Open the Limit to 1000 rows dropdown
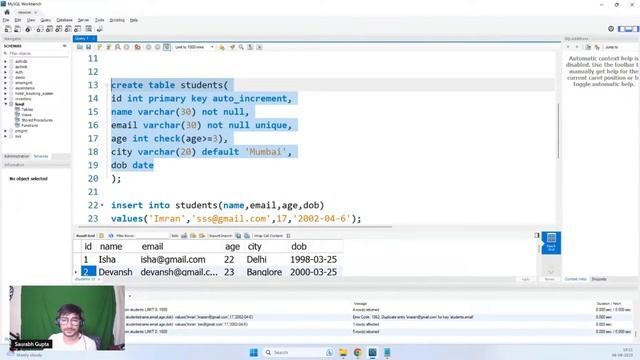The width and height of the screenshot is (640, 360). 194,47
